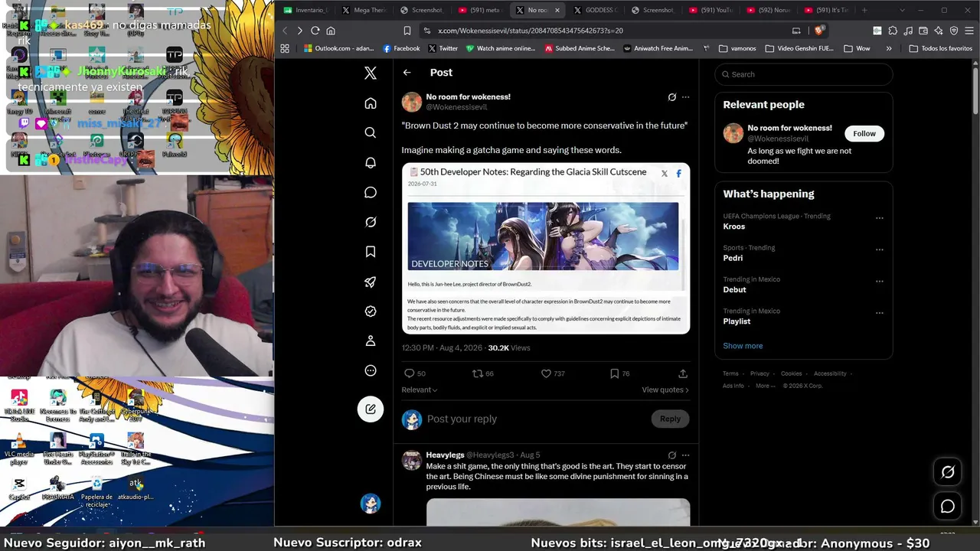980x551 pixels.
Task: Compose a new post with the round button
Action: pyautogui.click(x=371, y=409)
